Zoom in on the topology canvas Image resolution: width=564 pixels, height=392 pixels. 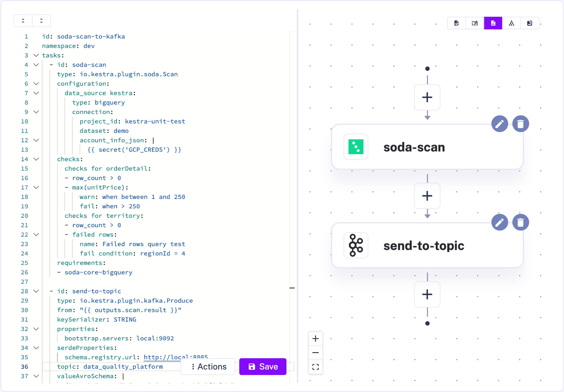[x=315, y=339]
